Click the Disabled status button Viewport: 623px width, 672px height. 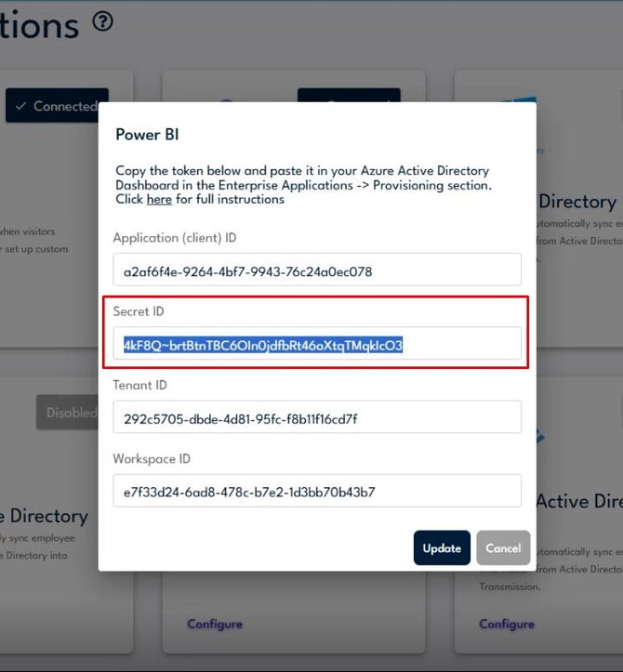[x=67, y=413]
